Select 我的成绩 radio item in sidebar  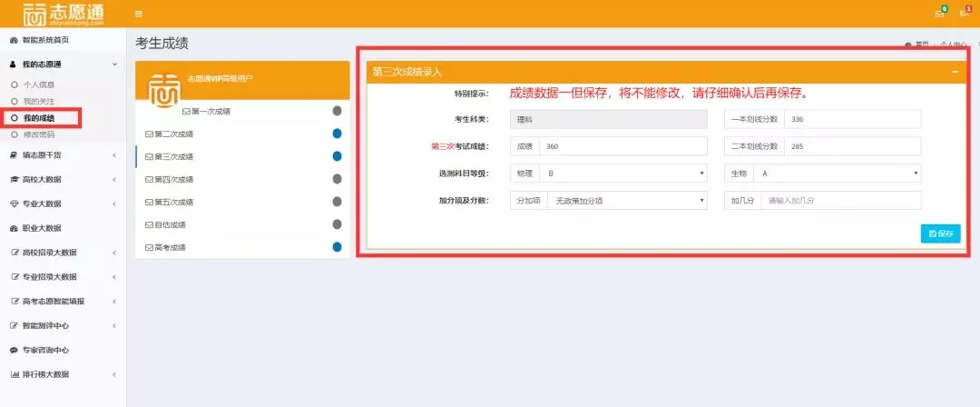tap(39, 118)
